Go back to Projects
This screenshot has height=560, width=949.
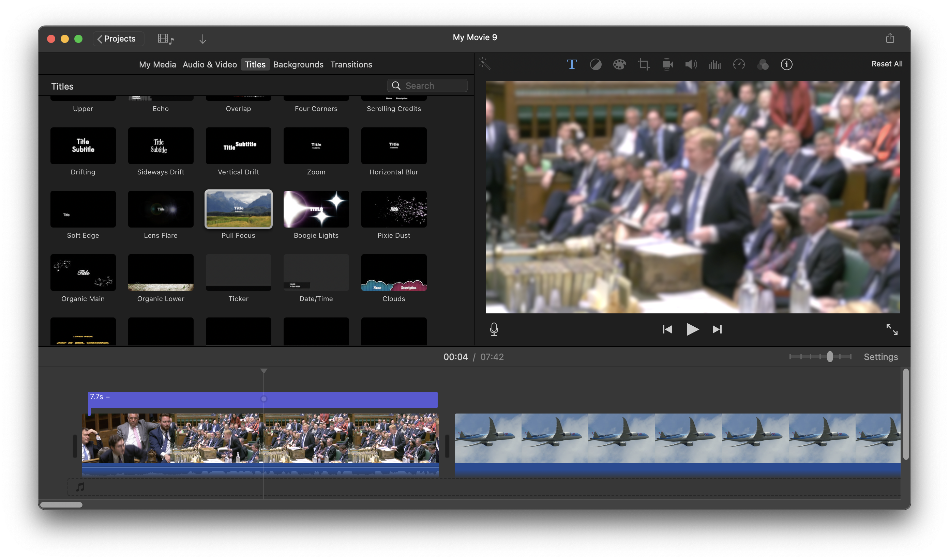(117, 39)
